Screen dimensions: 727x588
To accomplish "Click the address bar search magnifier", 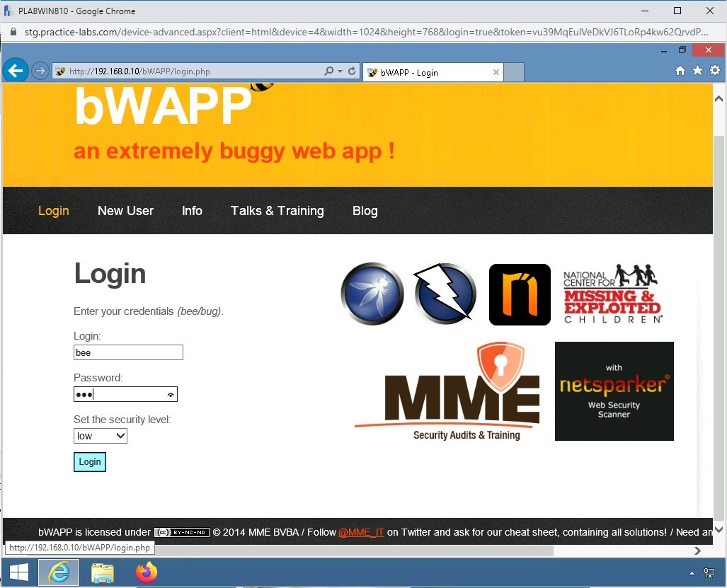I will (328, 71).
